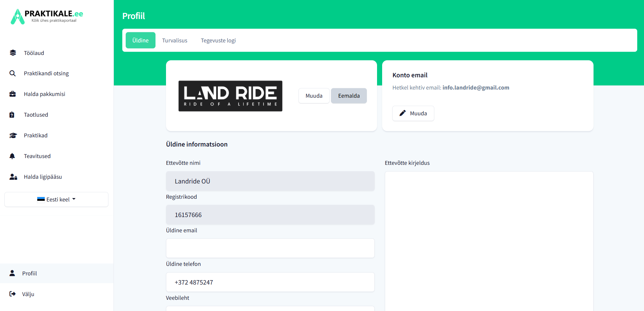The height and width of the screenshot is (311, 644).
Task: Click the Praktikad graduation cap icon
Action: (x=13, y=135)
